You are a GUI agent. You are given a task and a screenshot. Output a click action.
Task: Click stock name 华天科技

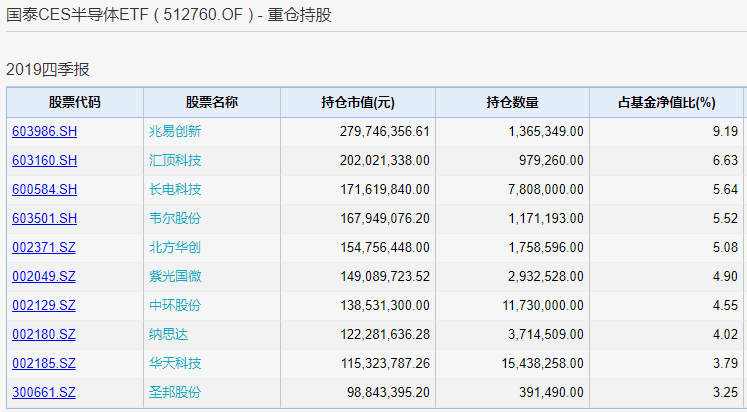175,364
